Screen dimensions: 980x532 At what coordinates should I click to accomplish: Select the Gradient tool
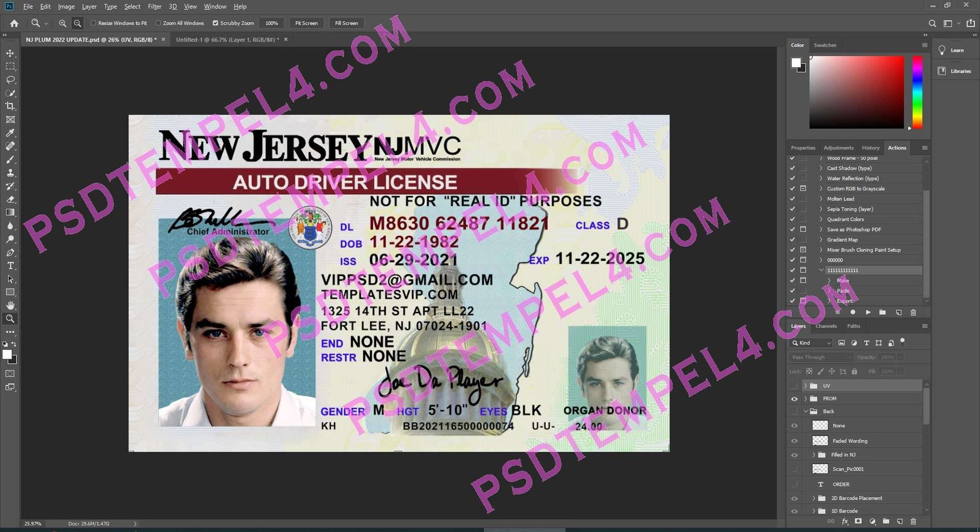pyautogui.click(x=10, y=213)
